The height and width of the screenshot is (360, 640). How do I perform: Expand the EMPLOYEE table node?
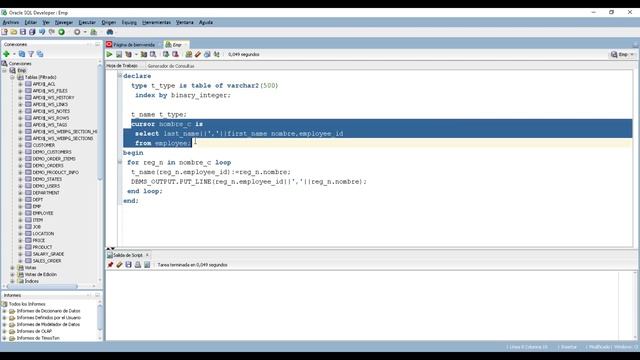point(20,213)
